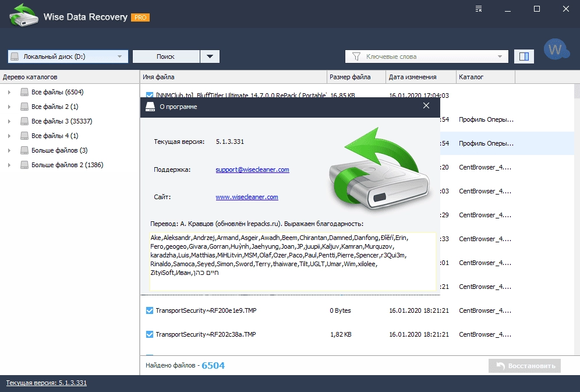580x392 pixels.
Task: Click the Wise Data Recovery logo icon
Action: coord(24,16)
